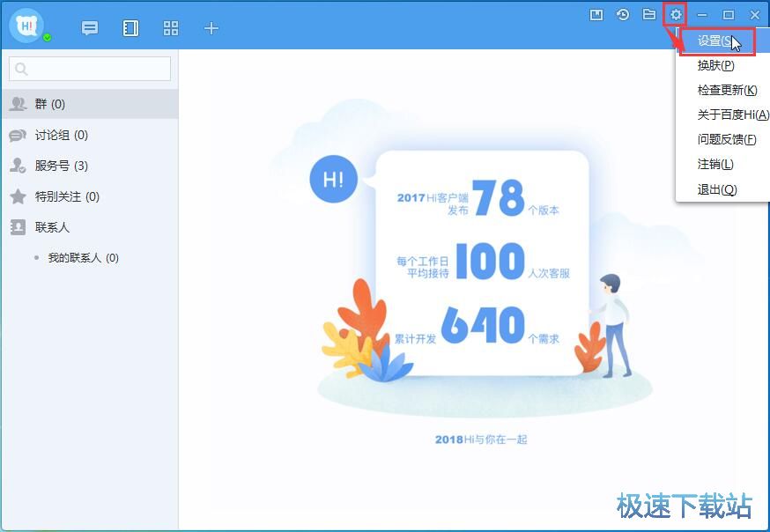Open the messages chat bubble icon
770x532 pixels.
(x=89, y=27)
